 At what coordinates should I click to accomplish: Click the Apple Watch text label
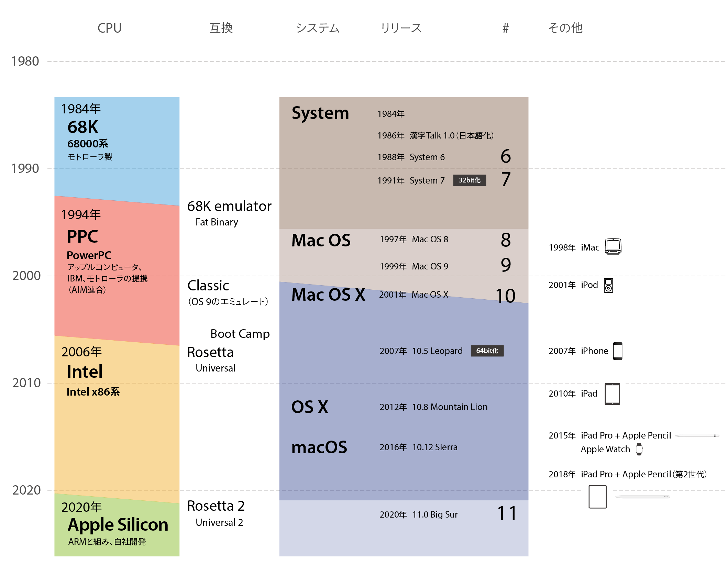pos(605,449)
